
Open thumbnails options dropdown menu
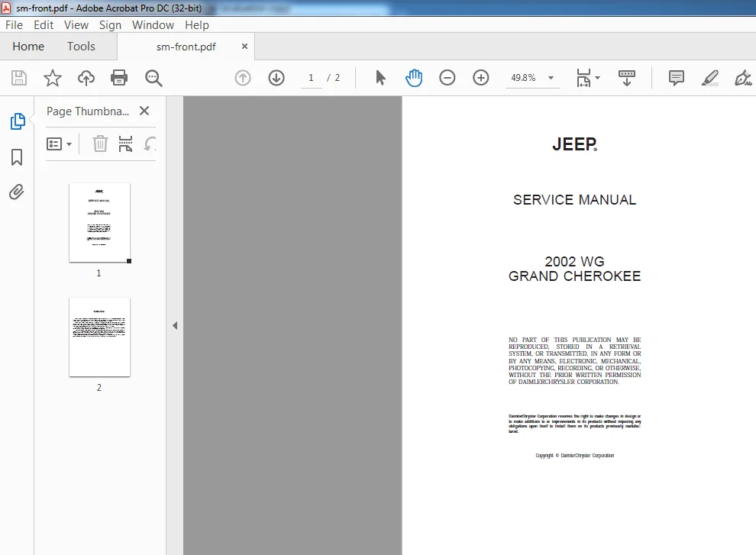point(59,144)
